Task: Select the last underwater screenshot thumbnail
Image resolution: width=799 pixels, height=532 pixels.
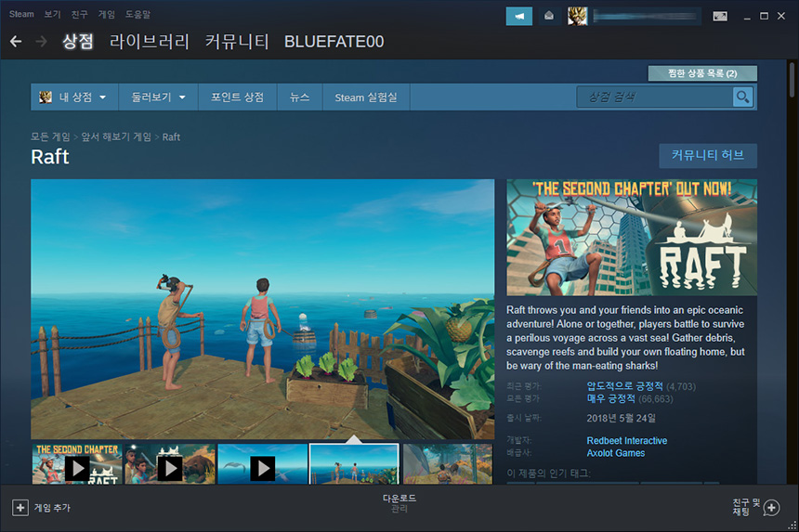Action: 448,464
